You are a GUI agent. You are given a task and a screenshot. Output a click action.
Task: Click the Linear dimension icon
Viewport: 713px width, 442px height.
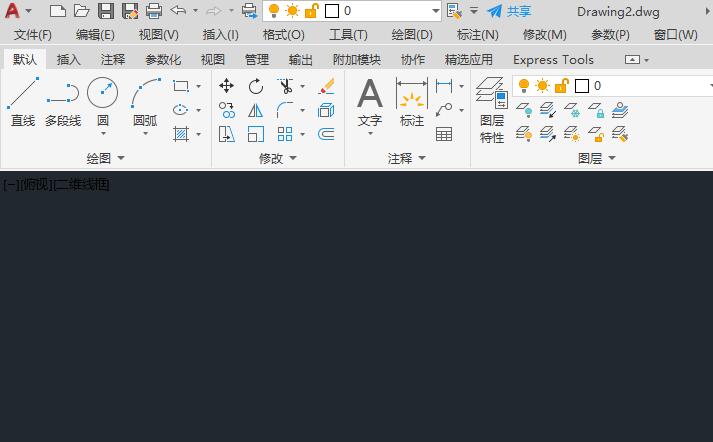(x=444, y=85)
